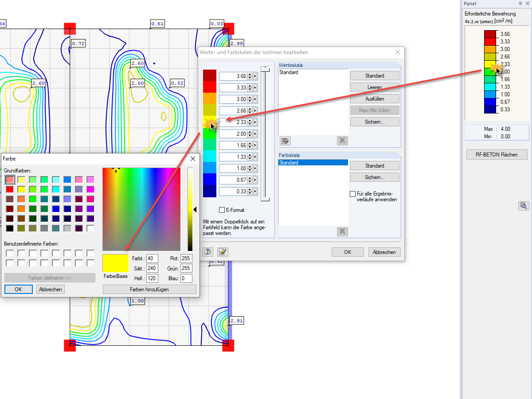Confirm the isolines dialog with OK
The height and width of the screenshot is (399, 532).
[348, 252]
